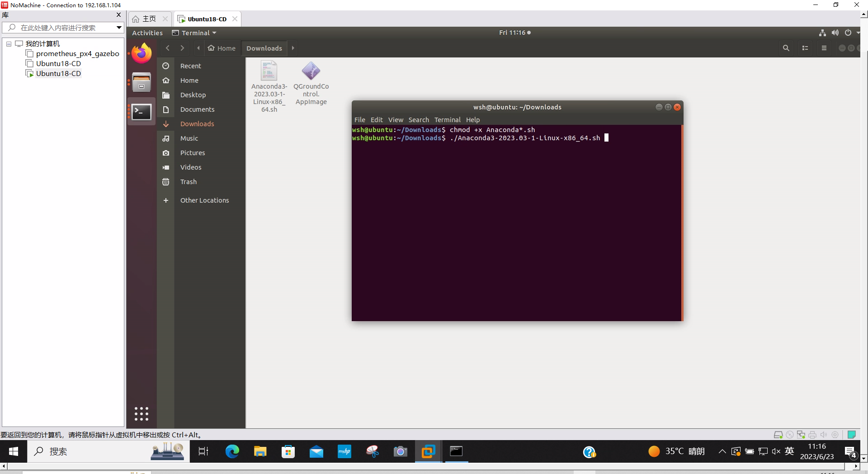This screenshot has height=474, width=868.
Task: Toggle list/grid view in Files
Action: tap(805, 48)
